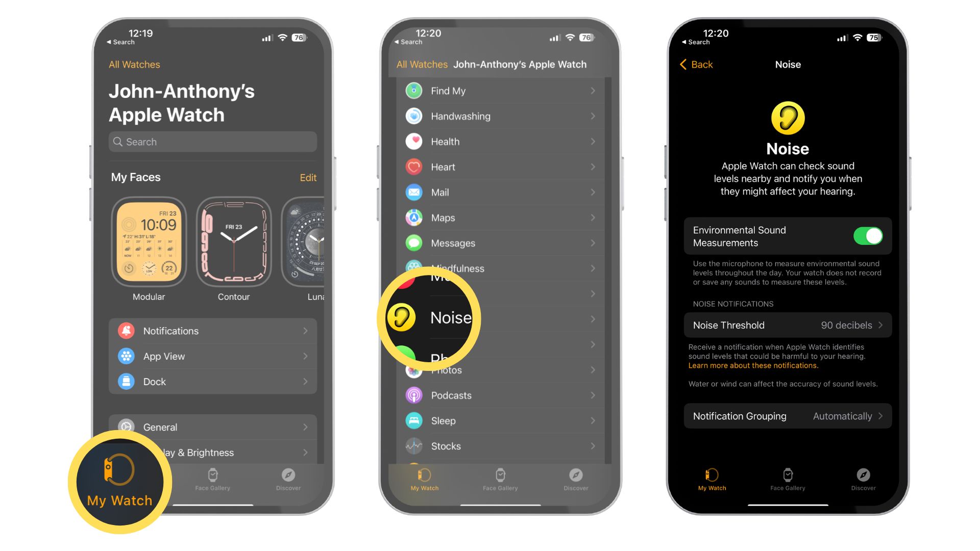The image size is (980, 551).
Task: Open the Search field in My Watch
Action: pos(213,141)
